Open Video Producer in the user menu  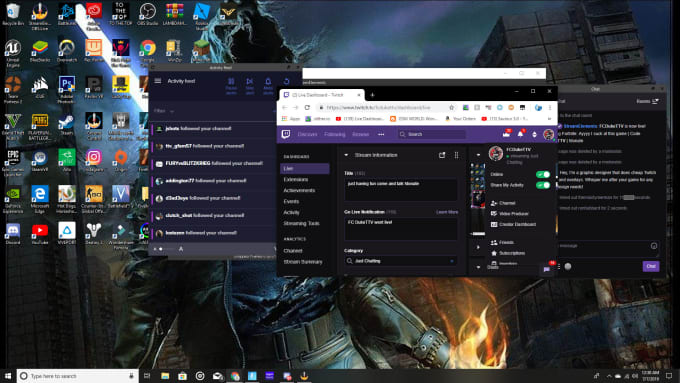point(510,214)
